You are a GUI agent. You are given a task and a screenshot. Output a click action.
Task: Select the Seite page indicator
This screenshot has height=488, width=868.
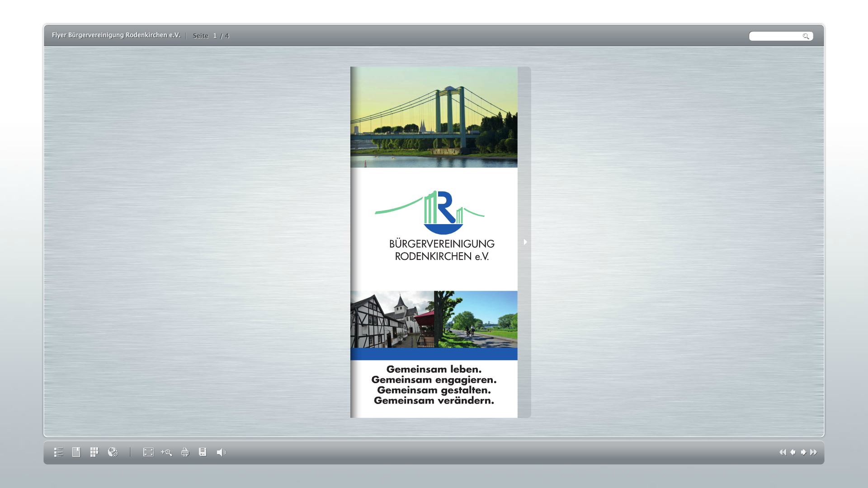200,35
